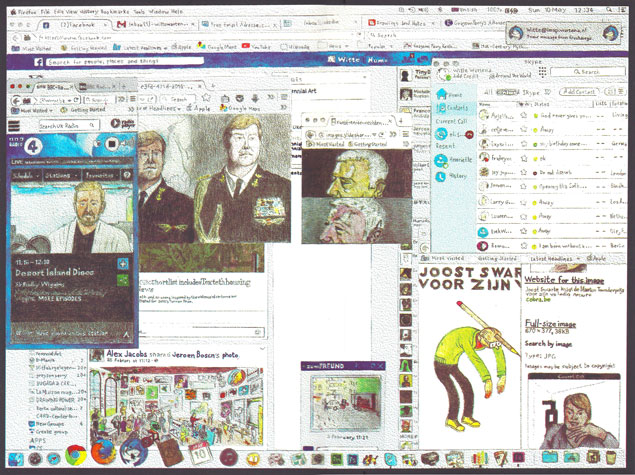Click the downloads arrow in the middle Firefox toolbar
Image resolution: width=635 pixels, height=475 pixels.
pos(255,98)
